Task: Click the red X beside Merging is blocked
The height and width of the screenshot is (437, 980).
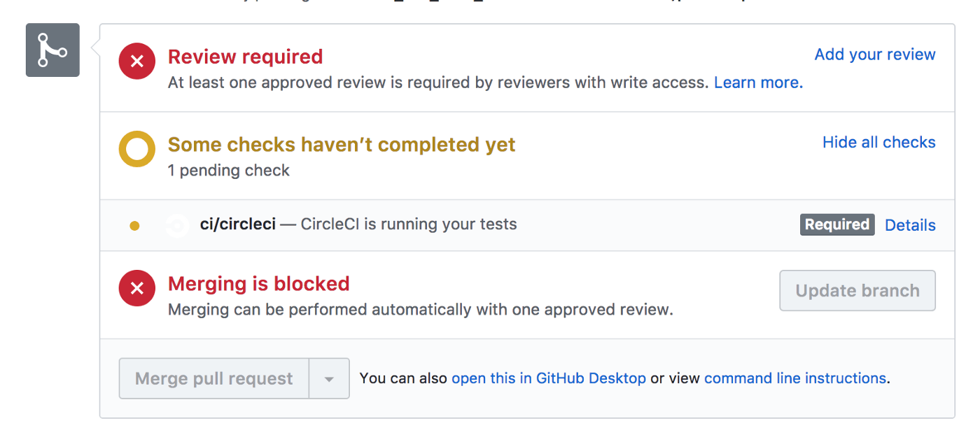Action: coord(137,288)
